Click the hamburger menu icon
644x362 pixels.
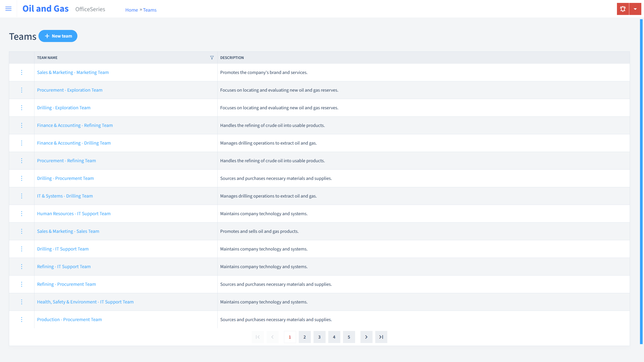tap(8, 9)
